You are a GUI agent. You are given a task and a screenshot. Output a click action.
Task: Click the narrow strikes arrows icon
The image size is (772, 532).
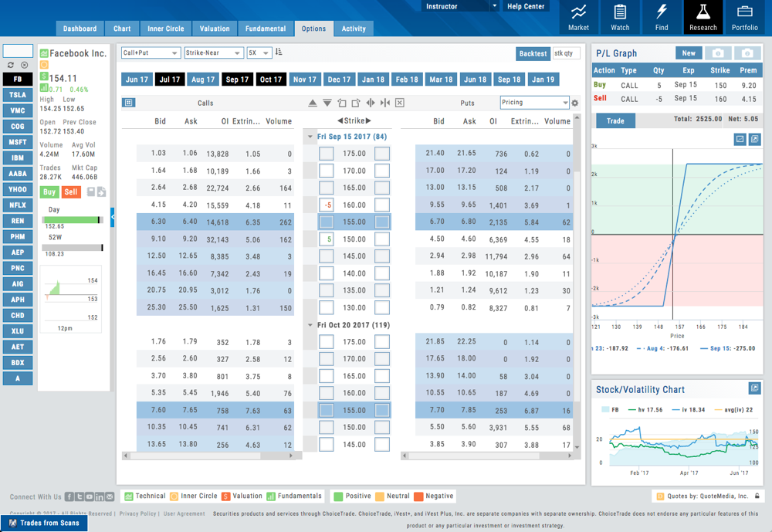click(385, 103)
